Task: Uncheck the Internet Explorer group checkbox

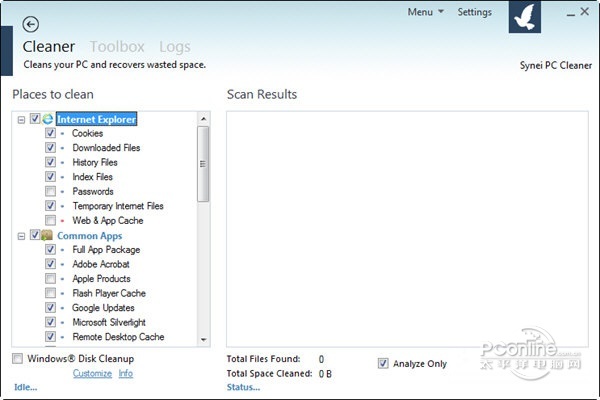Action: (x=35, y=119)
